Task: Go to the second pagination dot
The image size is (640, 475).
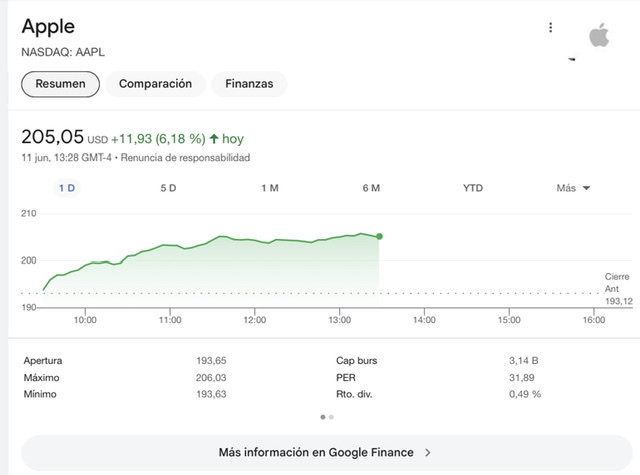Action: pos(331,417)
